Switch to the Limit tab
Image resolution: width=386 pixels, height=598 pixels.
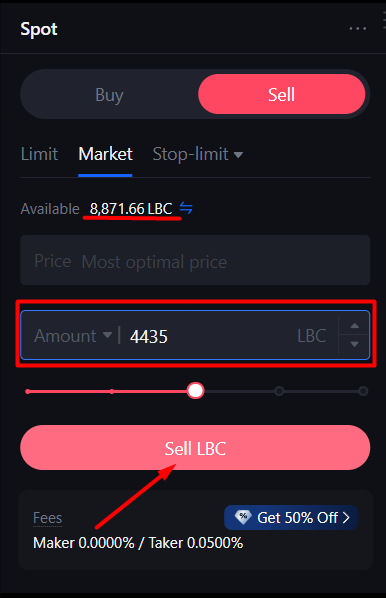pos(39,154)
